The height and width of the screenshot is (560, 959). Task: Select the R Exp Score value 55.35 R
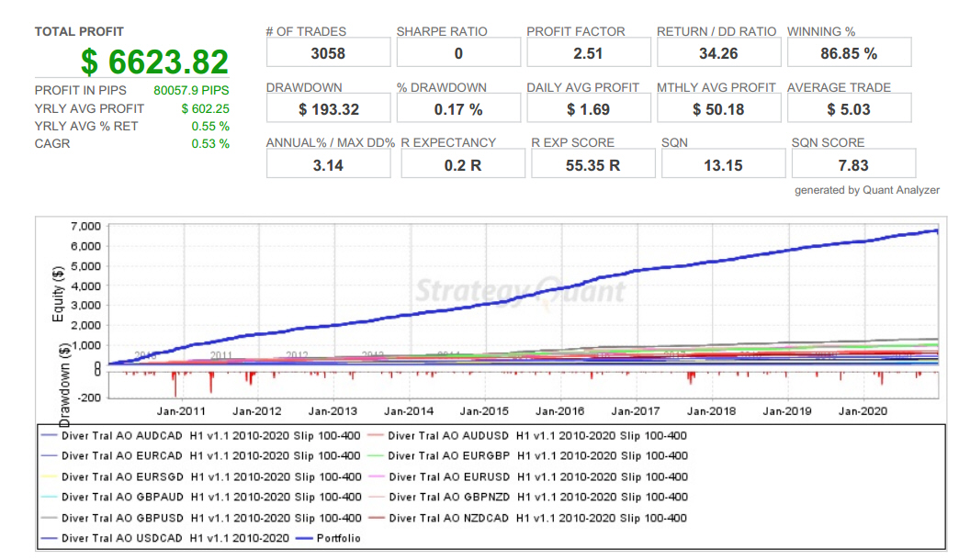point(592,165)
